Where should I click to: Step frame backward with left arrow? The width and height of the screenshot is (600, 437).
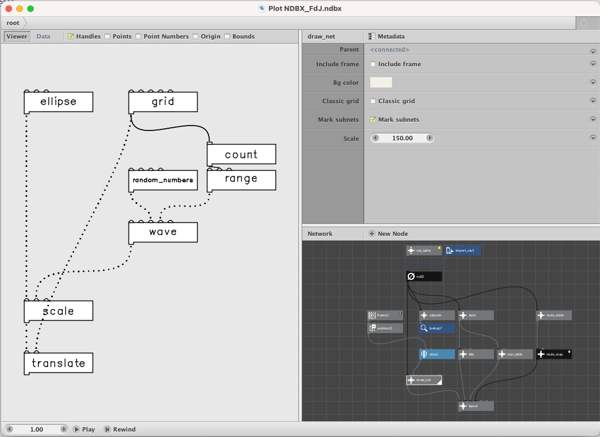coord(10,429)
